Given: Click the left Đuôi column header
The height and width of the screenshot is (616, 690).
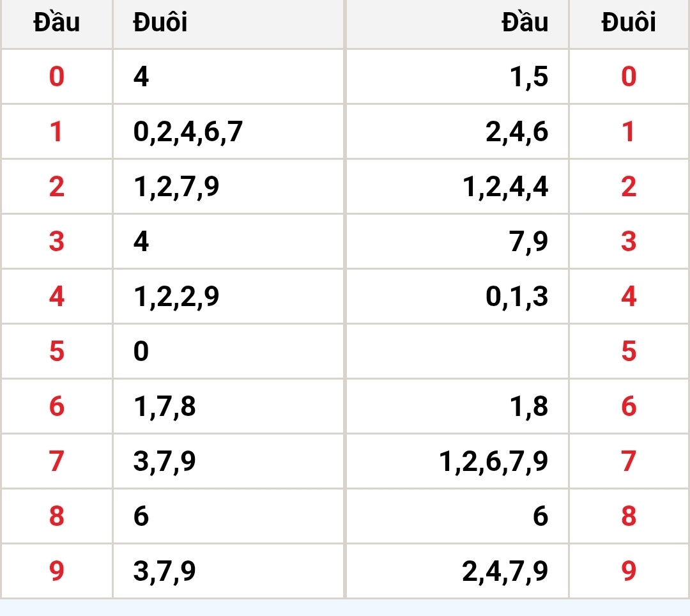Looking at the screenshot, I should [228, 22].
